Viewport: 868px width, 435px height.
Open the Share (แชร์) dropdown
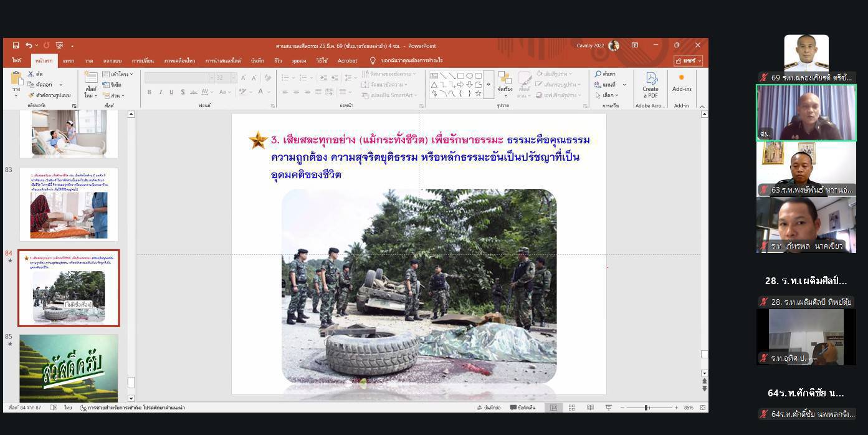tap(688, 61)
